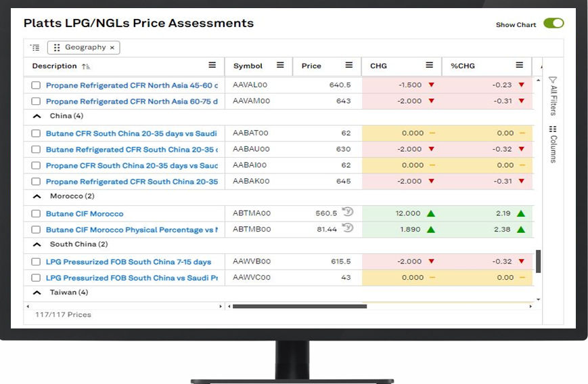Check Propane Refrigerated CFR North Asia 60-75 row

[x=36, y=102]
